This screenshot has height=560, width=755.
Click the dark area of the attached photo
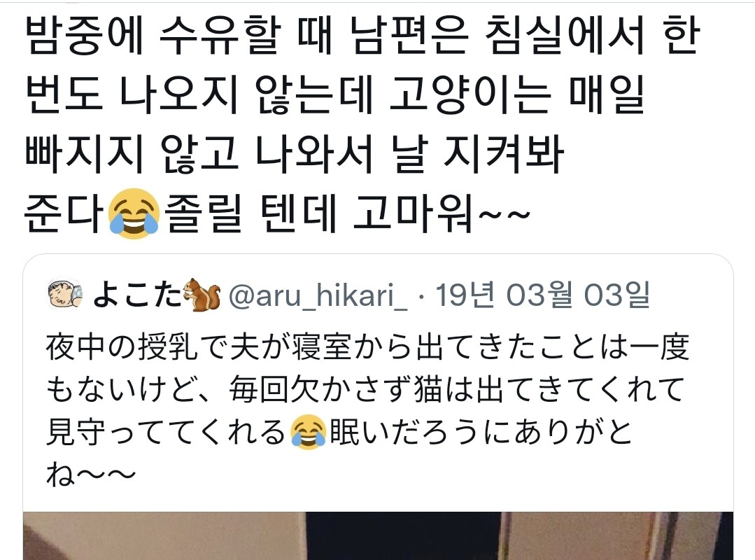coord(404,537)
